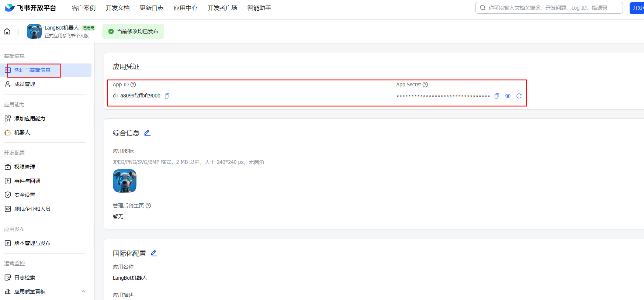The width and height of the screenshot is (644, 300).
Task: Click the 已启用 status tag
Action: point(89,28)
